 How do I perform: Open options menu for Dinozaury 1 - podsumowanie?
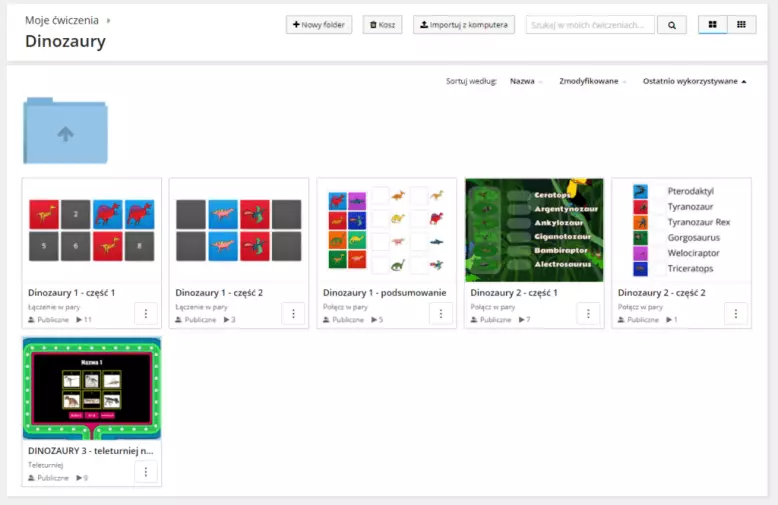[441, 314]
